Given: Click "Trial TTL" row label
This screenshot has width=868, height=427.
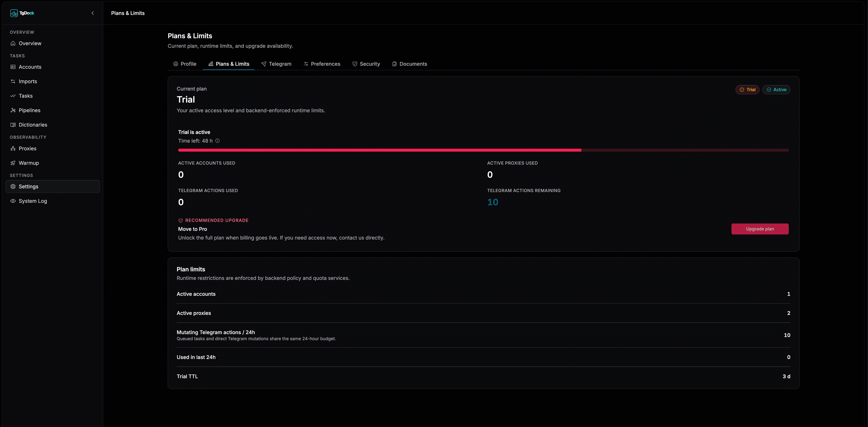Looking at the screenshot, I should [187, 376].
